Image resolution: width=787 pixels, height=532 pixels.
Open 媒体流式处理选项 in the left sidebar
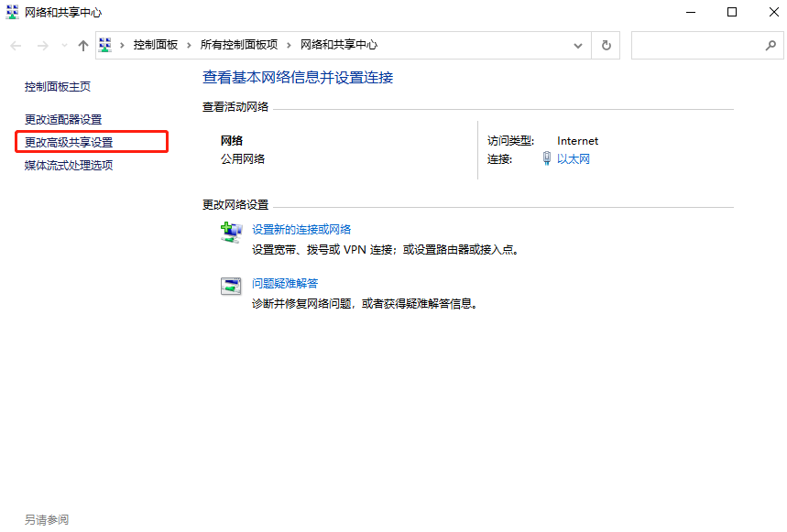click(69, 165)
